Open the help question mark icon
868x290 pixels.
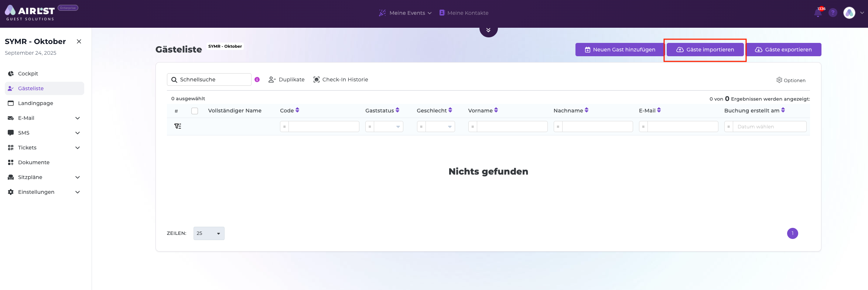[x=833, y=13]
